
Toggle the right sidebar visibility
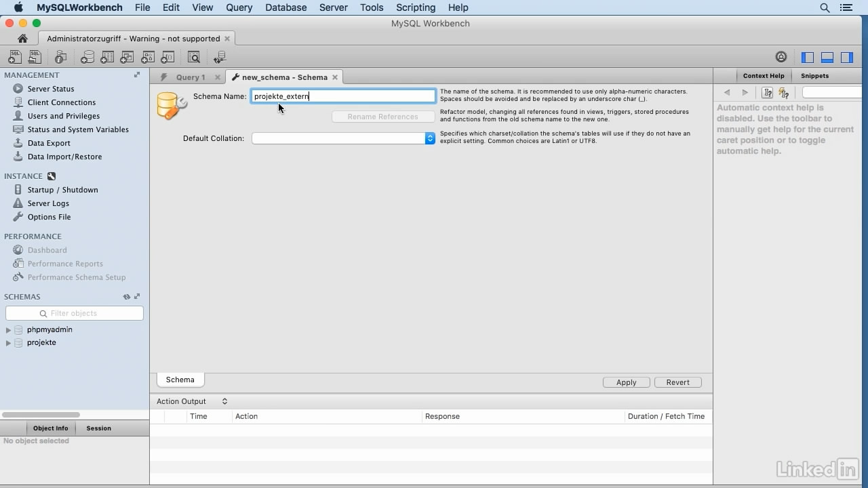[847, 58]
